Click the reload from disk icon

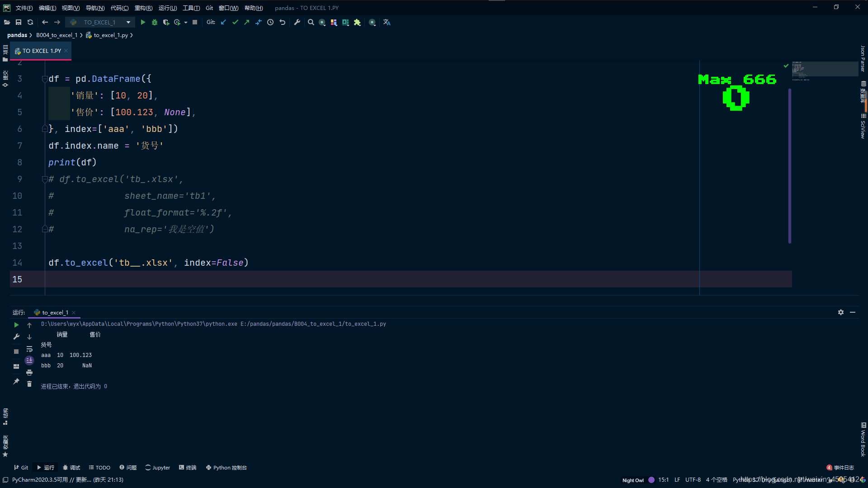pyautogui.click(x=30, y=22)
